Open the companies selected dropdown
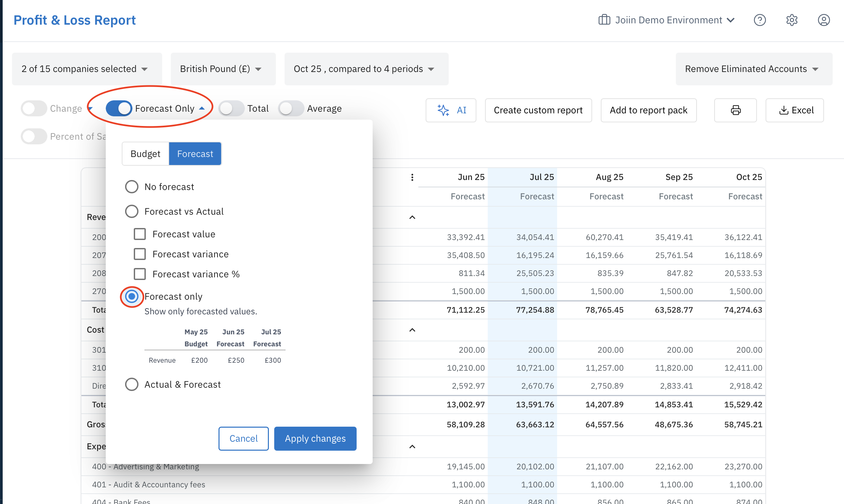This screenshot has width=844, height=504. pos(87,69)
